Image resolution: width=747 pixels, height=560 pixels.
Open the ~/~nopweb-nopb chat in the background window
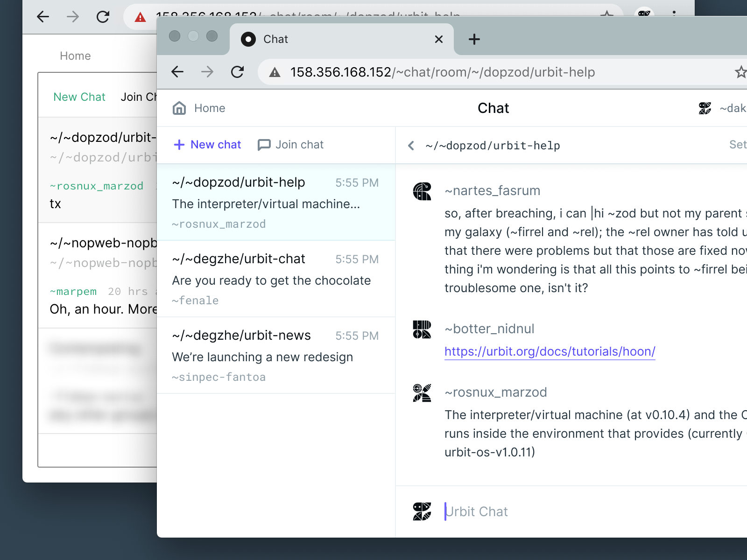(98, 276)
